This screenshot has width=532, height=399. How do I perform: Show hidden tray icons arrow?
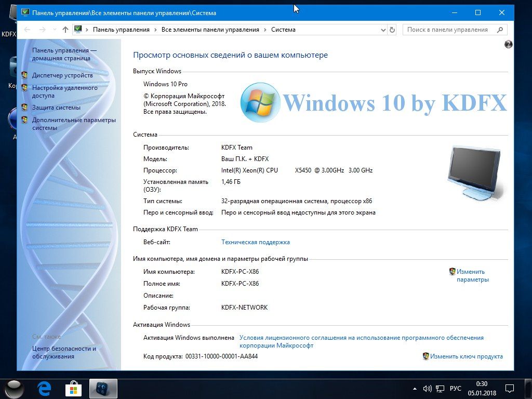pos(415,389)
